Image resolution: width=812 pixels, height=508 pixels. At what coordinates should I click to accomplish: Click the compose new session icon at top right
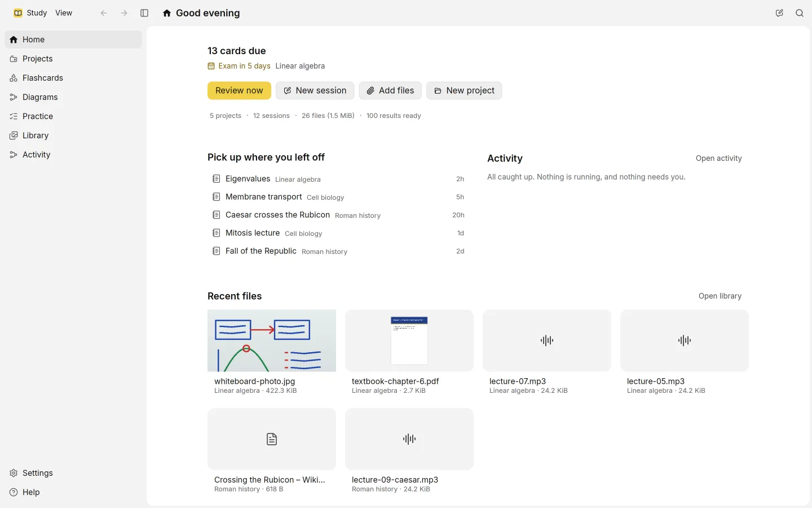(x=779, y=13)
